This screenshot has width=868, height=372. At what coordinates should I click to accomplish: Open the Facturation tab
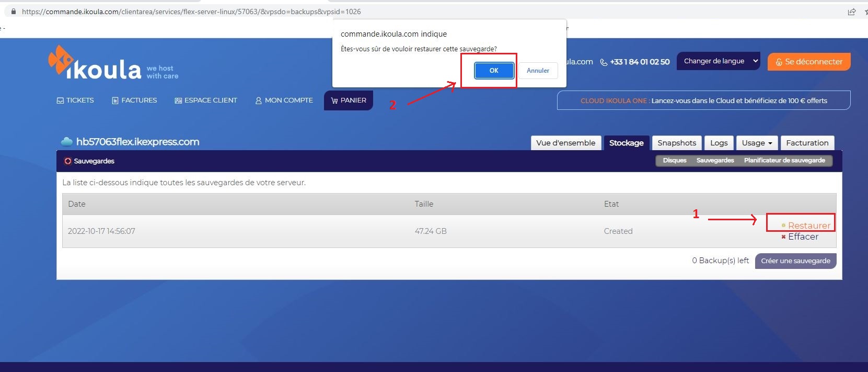(x=807, y=143)
